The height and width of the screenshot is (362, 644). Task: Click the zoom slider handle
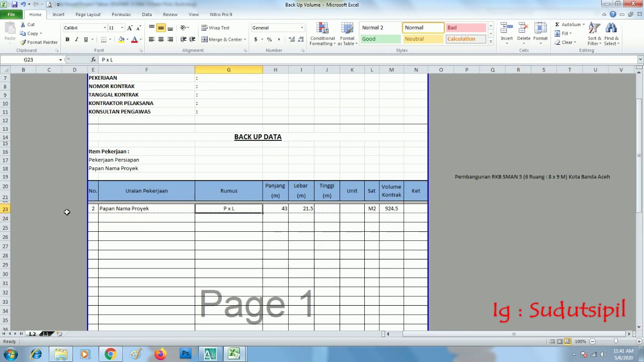tap(616, 341)
